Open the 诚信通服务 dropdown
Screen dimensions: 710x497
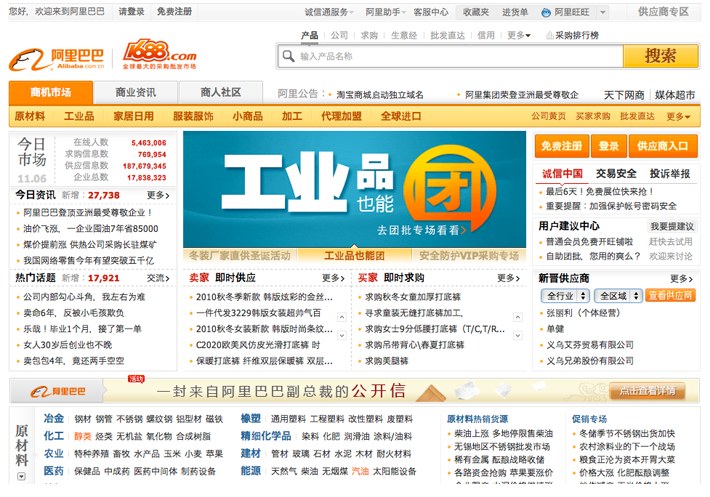pyautogui.click(x=329, y=12)
